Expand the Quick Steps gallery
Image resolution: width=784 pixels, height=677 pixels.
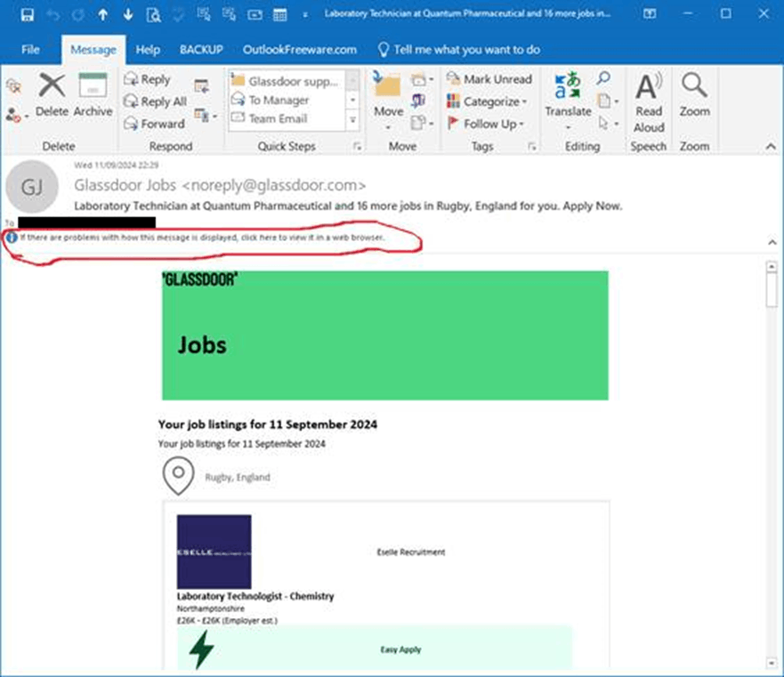click(352, 120)
